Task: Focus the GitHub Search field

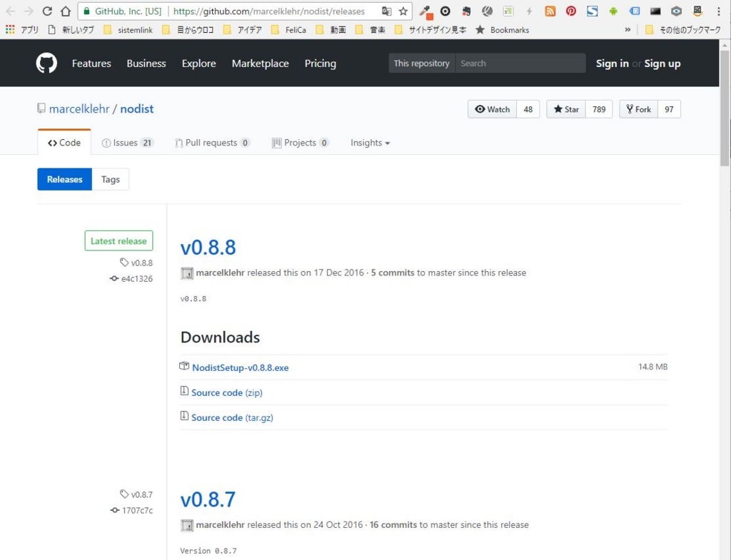Action: pyautogui.click(x=520, y=63)
